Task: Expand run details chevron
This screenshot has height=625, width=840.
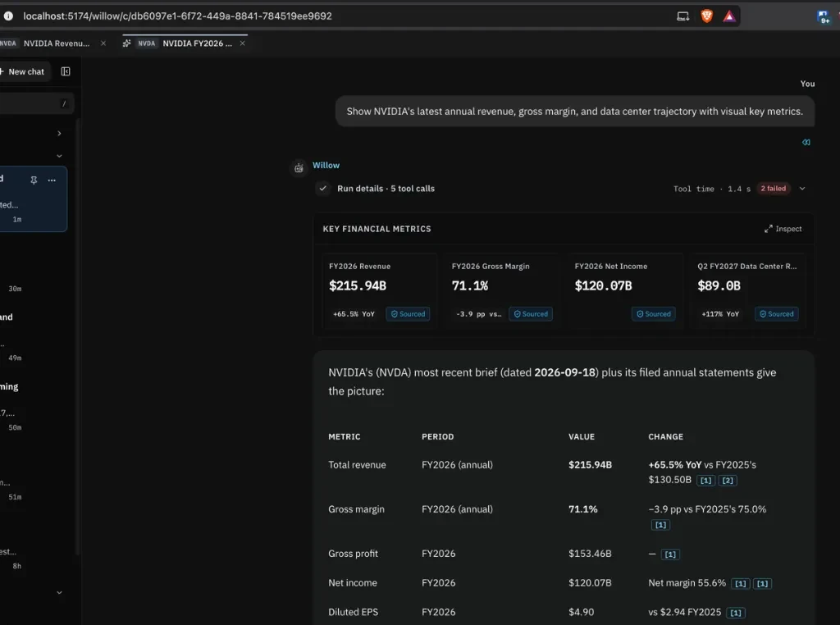Action: click(x=802, y=189)
